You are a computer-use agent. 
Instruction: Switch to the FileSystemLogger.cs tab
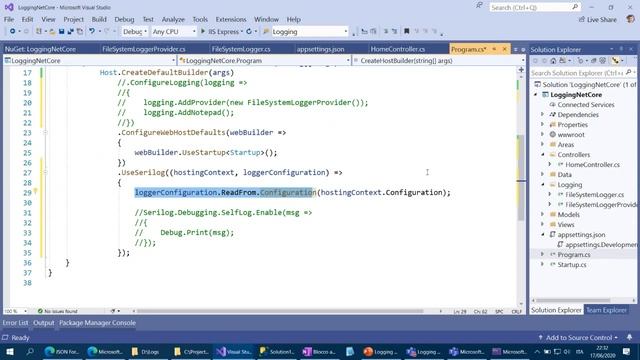coord(241,49)
